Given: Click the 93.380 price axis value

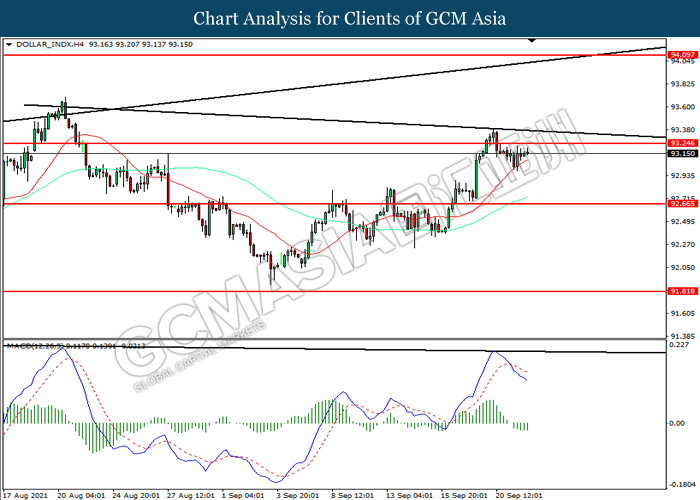Looking at the screenshot, I should click(683, 130).
